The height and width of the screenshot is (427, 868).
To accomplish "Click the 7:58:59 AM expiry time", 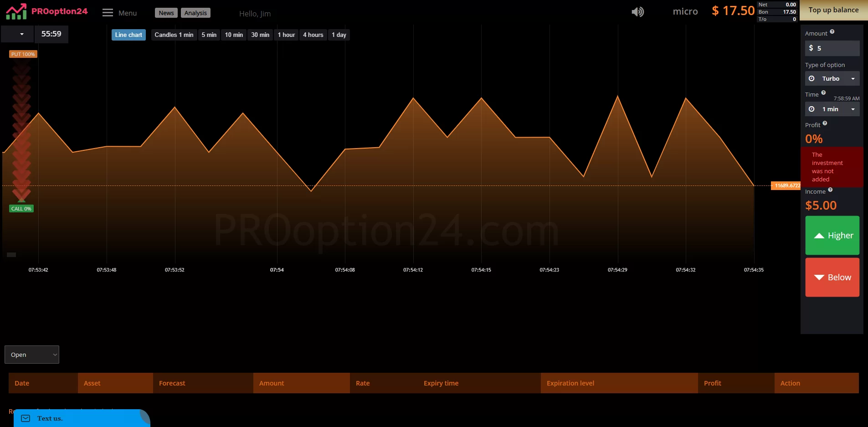I will [x=847, y=98].
